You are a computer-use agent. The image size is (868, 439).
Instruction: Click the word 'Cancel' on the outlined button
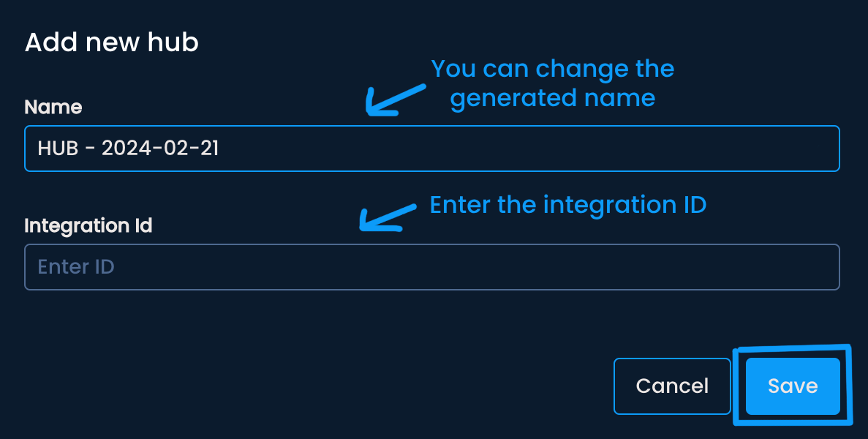pyautogui.click(x=672, y=386)
